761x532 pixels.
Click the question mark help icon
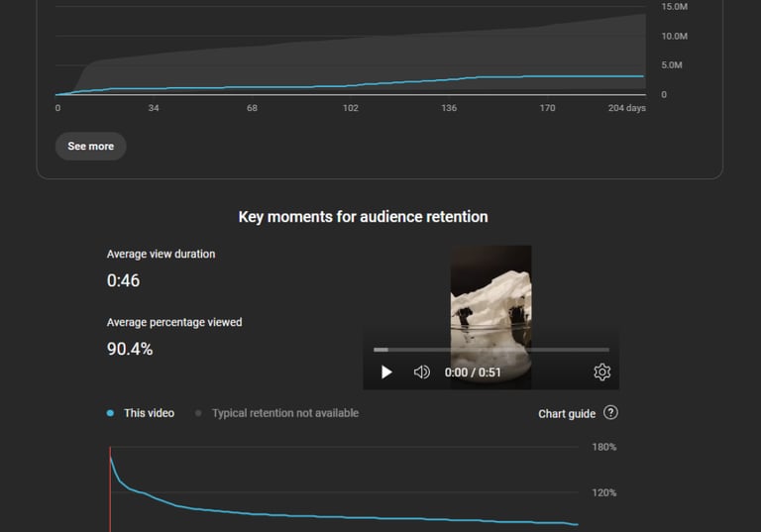tap(610, 413)
